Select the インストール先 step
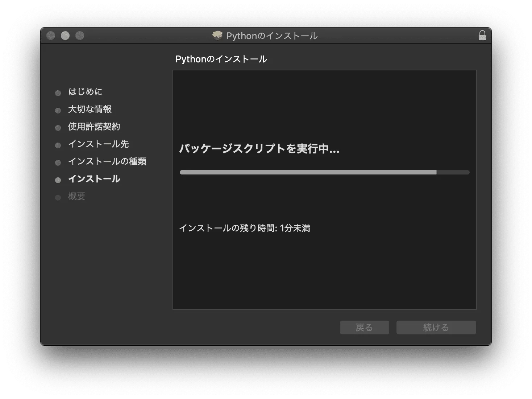The image size is (532, 399). tap(99, 144)
